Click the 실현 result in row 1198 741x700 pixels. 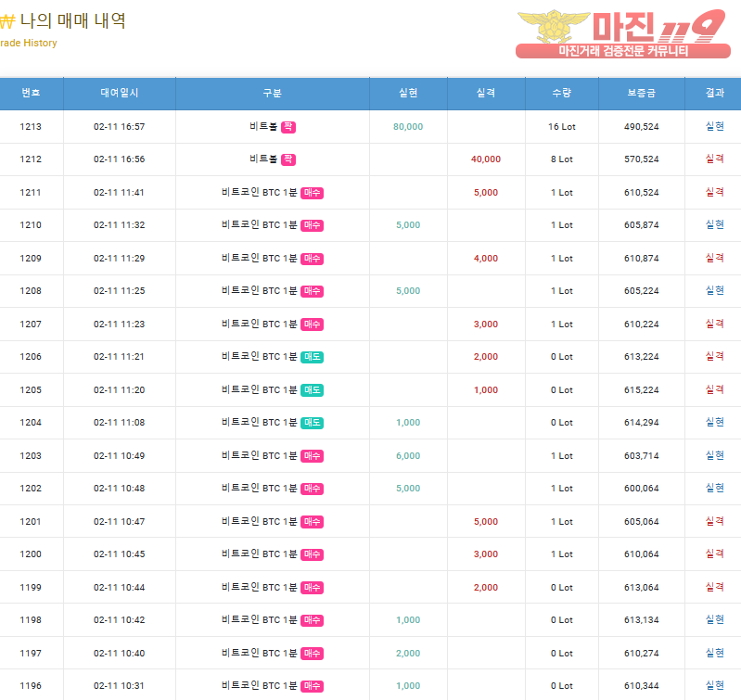(714, 620)
